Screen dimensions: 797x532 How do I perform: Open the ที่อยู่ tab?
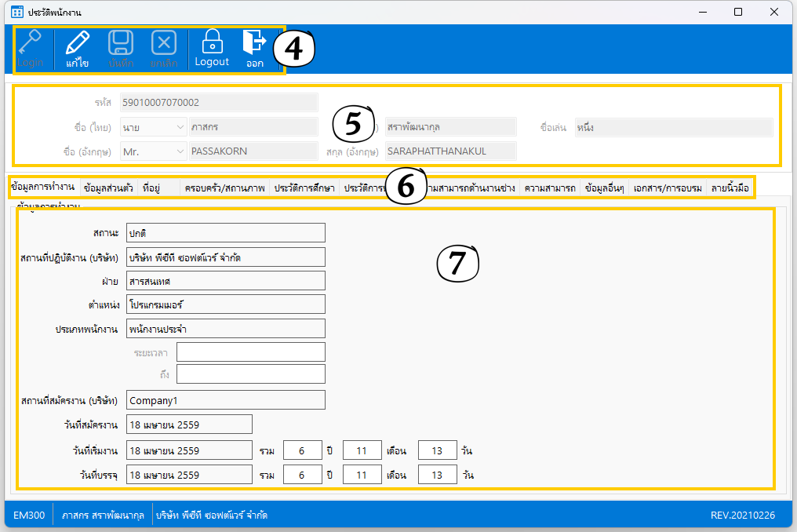151,188
